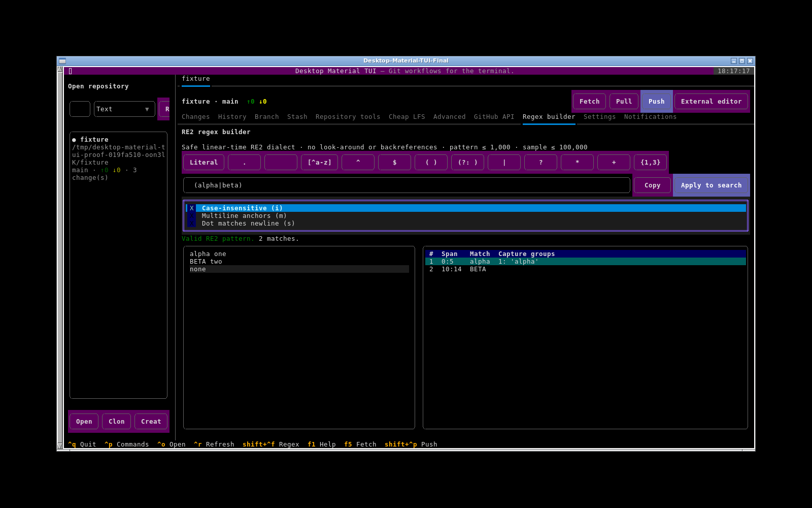The height and width of the screenshot is (508, 812).
Task: Click the Clon repository button
Action: (x=116, y=422)
